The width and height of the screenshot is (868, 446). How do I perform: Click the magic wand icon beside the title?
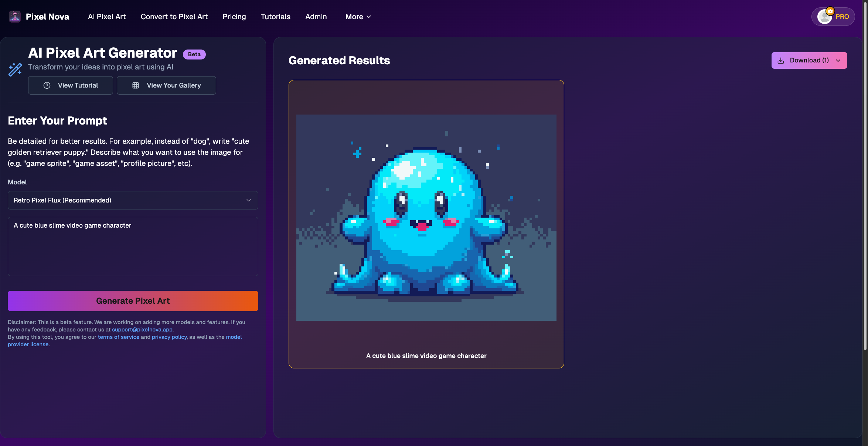[x=15, y=69]
